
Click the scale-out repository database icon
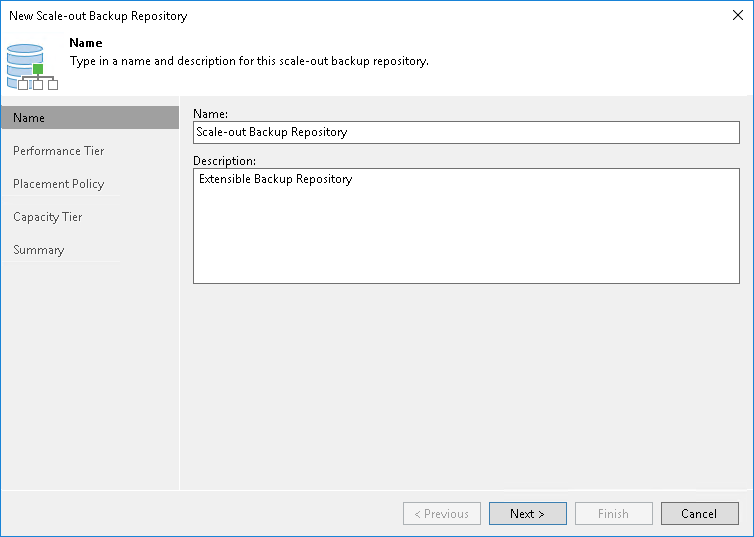click(32, 67)
